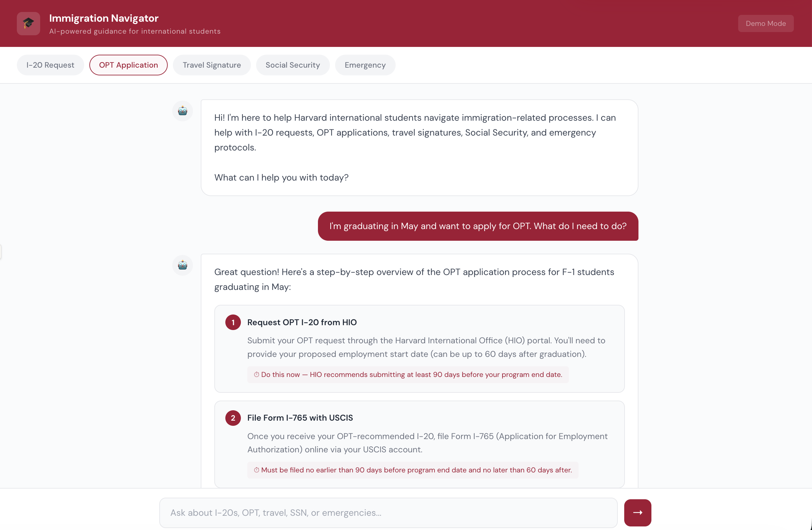Open the Social Security topic
The image size is (812, 530).
pos(292,65)
